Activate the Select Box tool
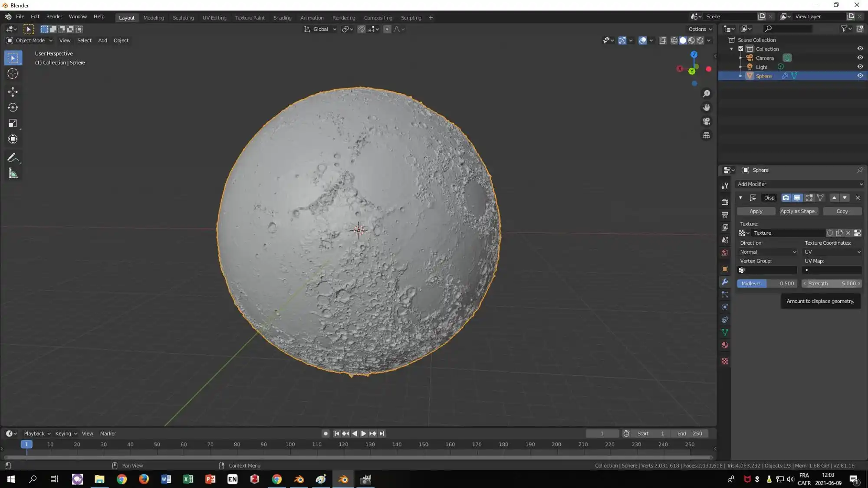This screenshot has width=868, height=488. [x=13, y=58]
